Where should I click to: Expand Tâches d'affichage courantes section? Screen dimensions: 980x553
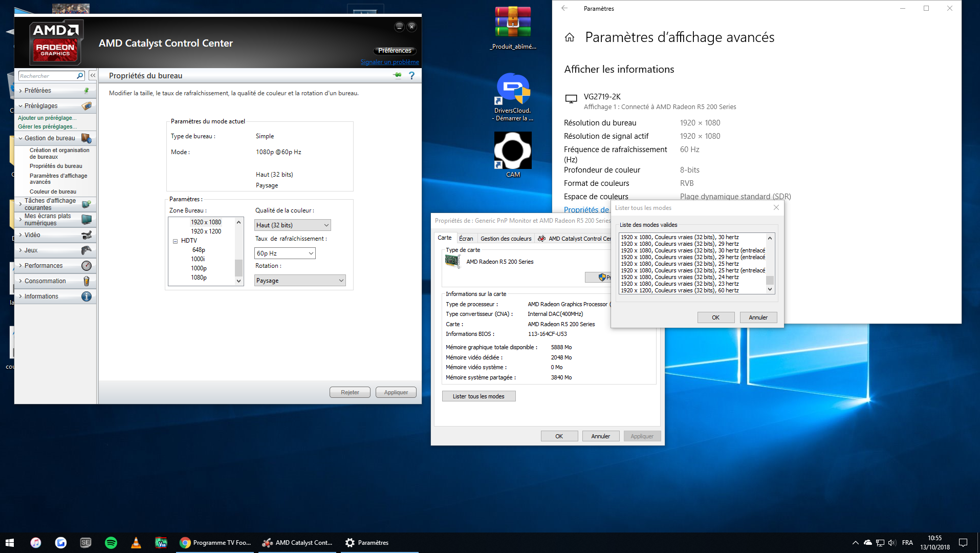click(x=55, y=204)
